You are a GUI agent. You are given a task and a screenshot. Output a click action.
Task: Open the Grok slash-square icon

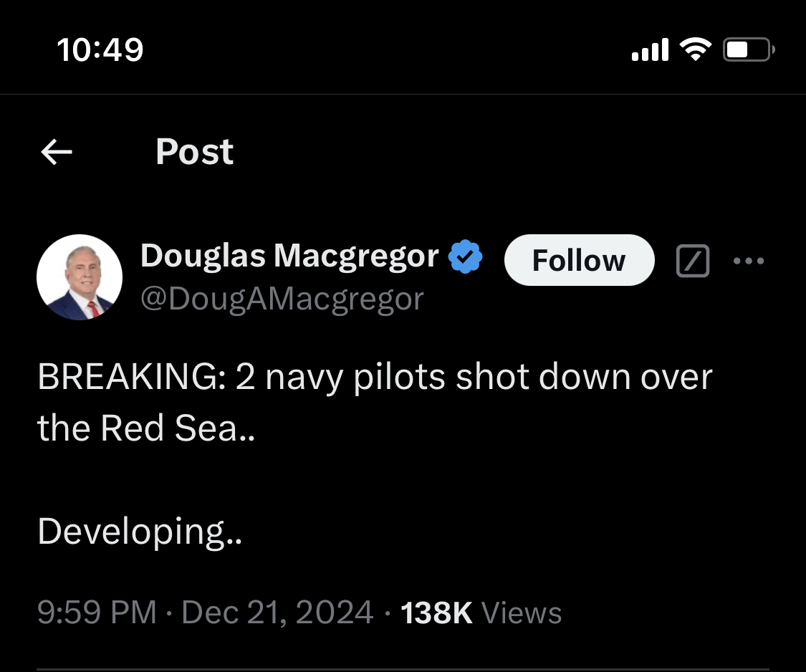click(x=693, y=261)
